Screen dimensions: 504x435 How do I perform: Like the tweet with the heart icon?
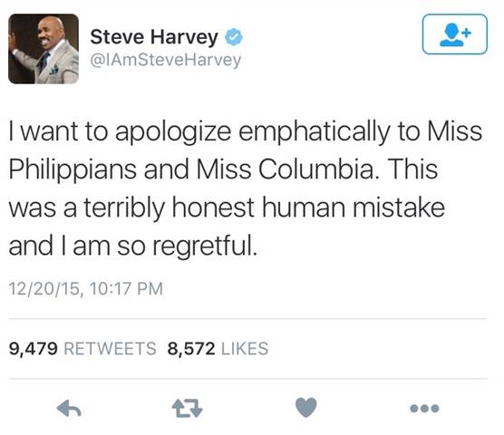point(305,408)
